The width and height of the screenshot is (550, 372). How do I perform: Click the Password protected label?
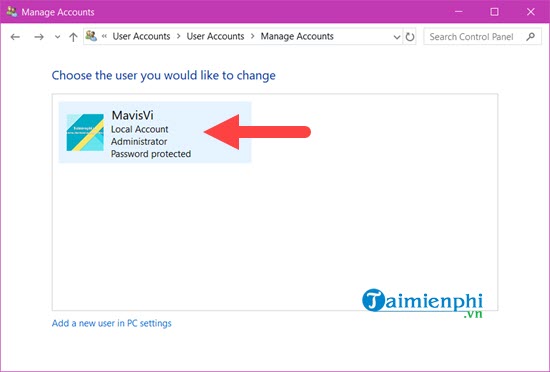151,154
